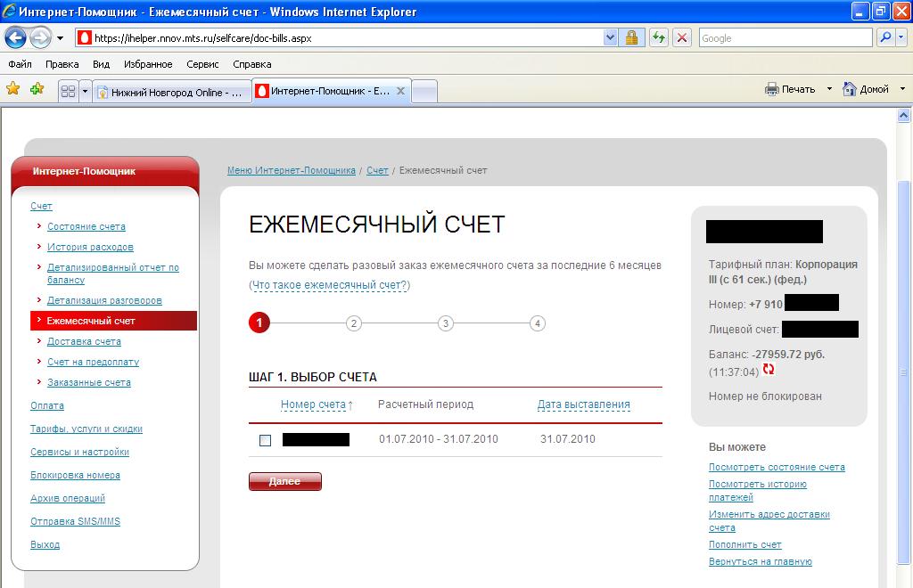Open Блокировка номера link
This screenshot has height=588, width=913.
75,475
